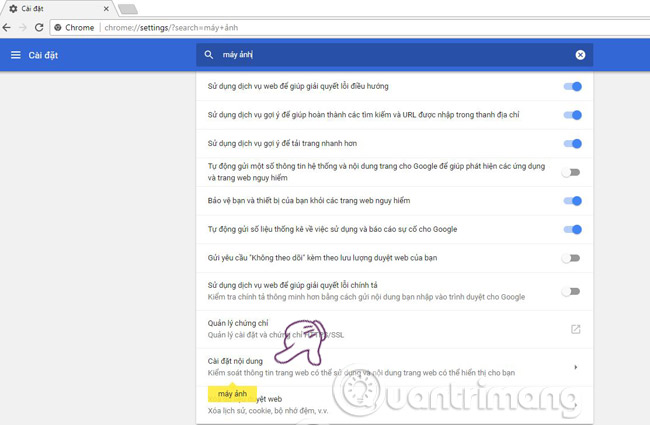Click the yellow máy ảnh highlight bubble
Image resolution: width=650 pixels, height=425 pixels.
pos(232,393)
